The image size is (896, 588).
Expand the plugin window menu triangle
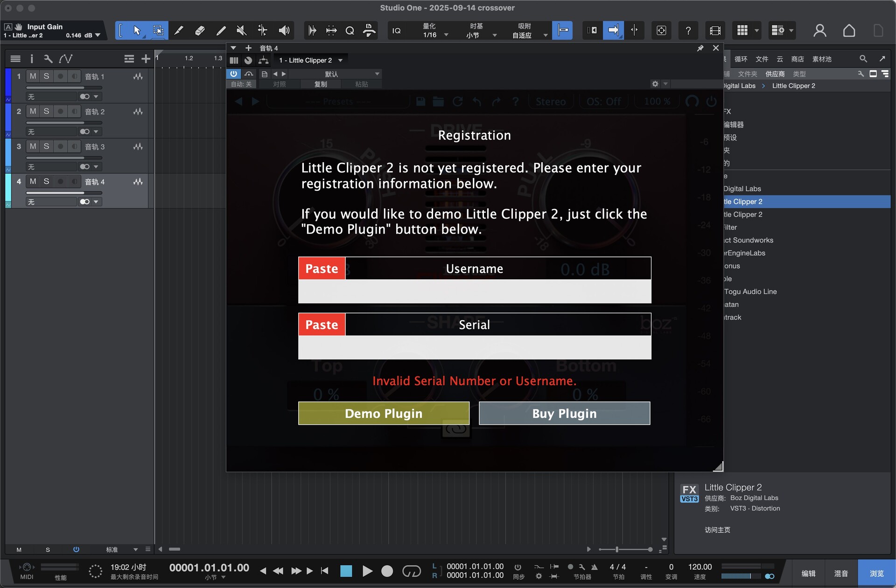pos(233,48)
